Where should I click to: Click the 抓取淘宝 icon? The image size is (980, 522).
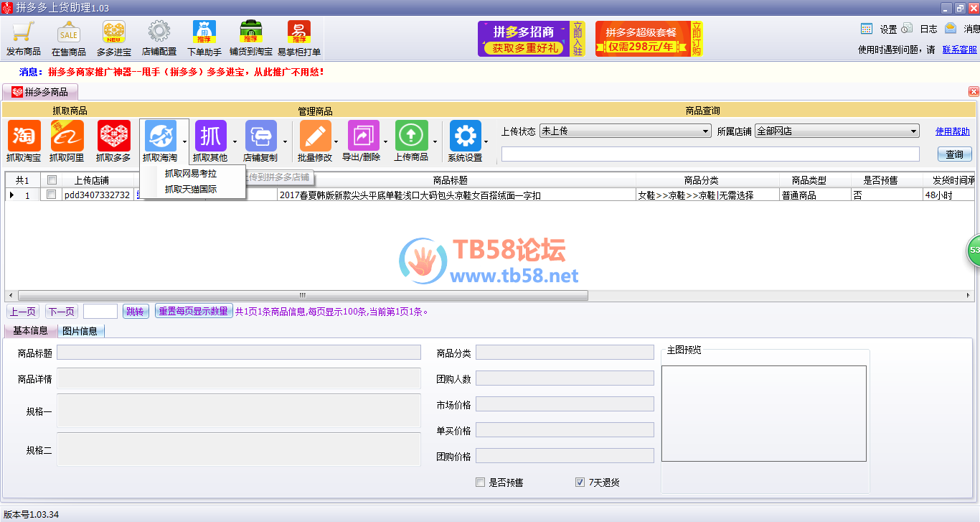click(x=24, y=136)
